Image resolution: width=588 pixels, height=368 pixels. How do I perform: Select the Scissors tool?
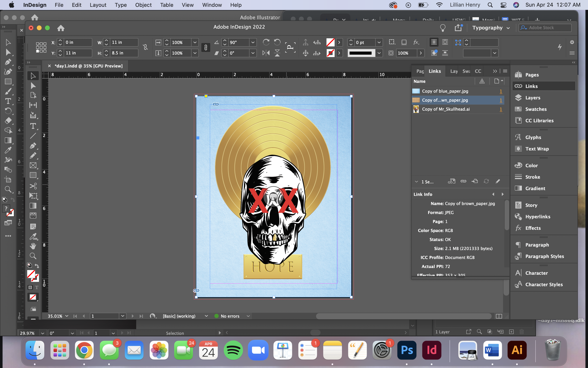pyautogui.click(x=33, y=186)
